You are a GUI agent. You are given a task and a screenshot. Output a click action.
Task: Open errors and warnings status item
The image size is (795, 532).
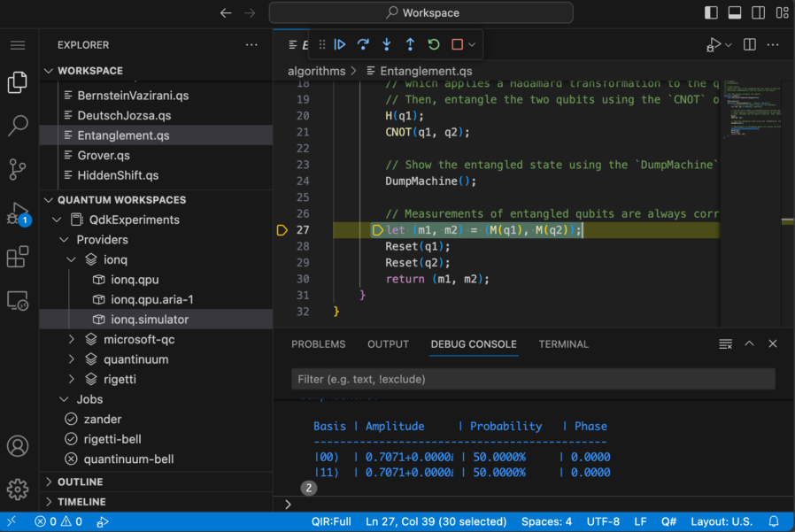[58, 522]
